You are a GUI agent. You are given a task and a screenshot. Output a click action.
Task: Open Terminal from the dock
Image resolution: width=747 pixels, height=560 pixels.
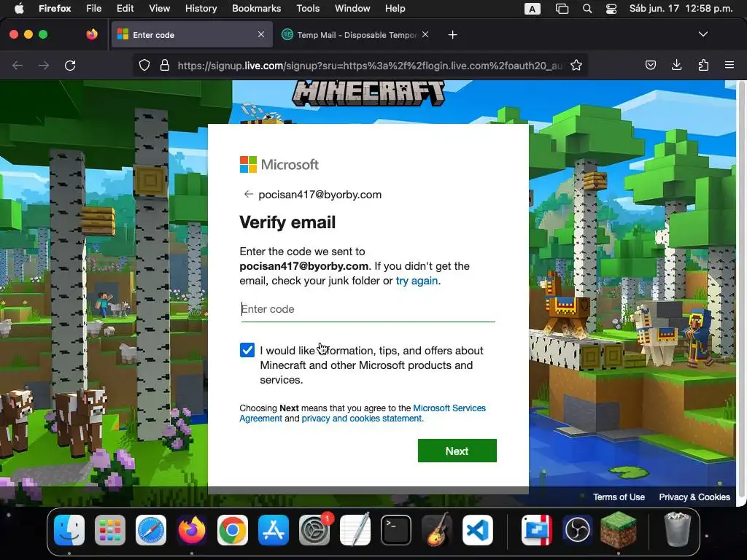396,529
